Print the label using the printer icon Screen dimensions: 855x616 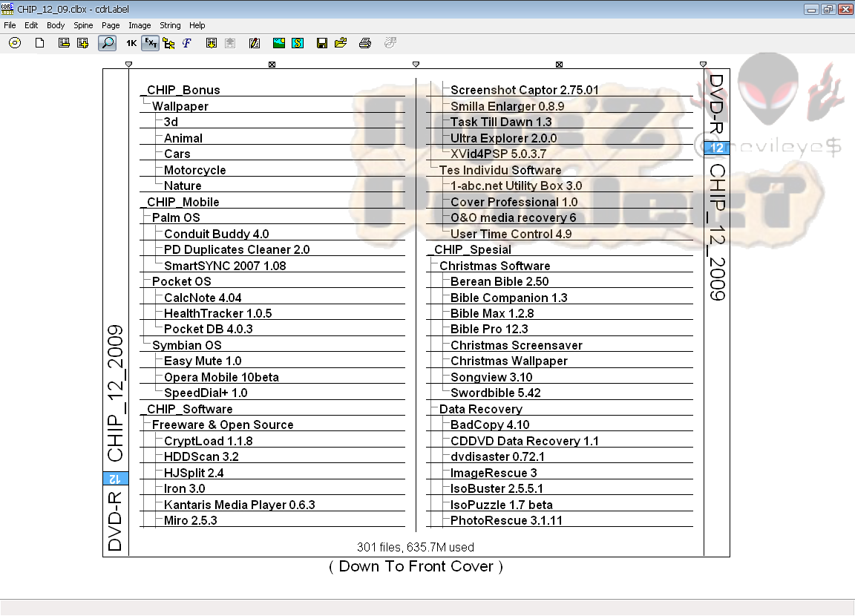pyautogui.click(x=364, y=43)
